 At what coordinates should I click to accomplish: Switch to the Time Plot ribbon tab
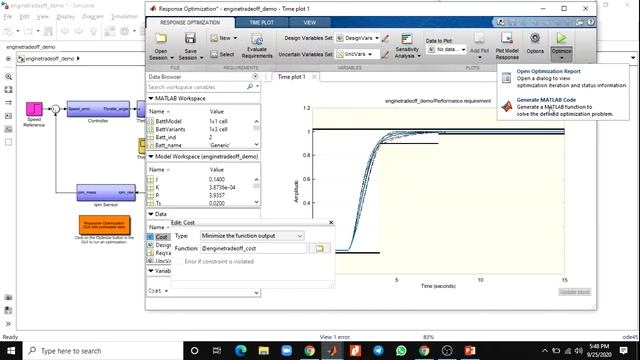262,22
